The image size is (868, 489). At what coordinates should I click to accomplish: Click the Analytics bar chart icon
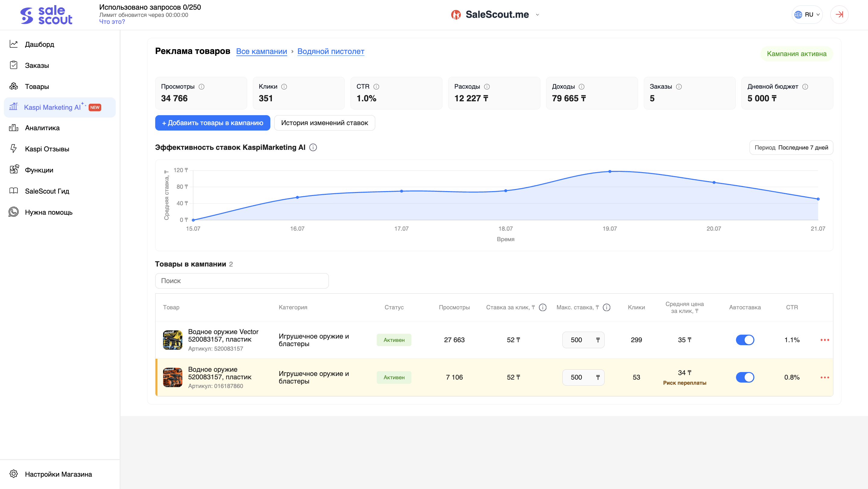pyautogui.click(x=14, y=128)
